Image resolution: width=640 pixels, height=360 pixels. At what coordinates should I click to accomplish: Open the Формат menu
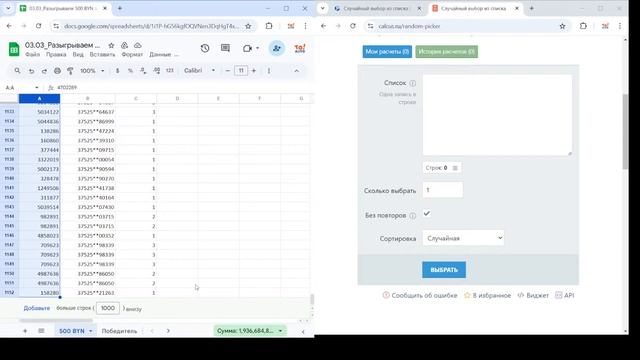click(x=132, y=54)
